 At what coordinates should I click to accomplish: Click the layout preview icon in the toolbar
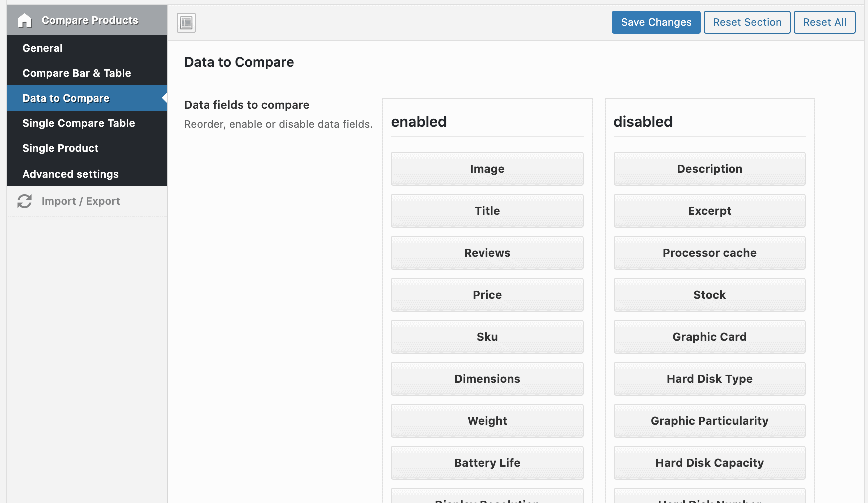(x=186, y=22)
